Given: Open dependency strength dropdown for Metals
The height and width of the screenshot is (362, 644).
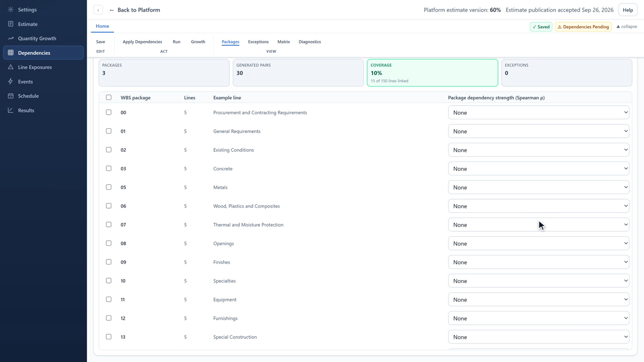Looking at the screenshot, I should [538, 187].
